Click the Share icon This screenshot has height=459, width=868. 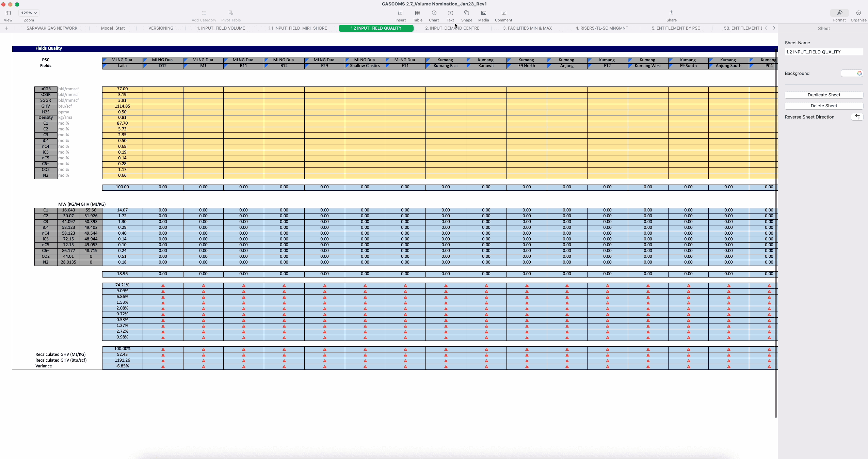(672, 13)
